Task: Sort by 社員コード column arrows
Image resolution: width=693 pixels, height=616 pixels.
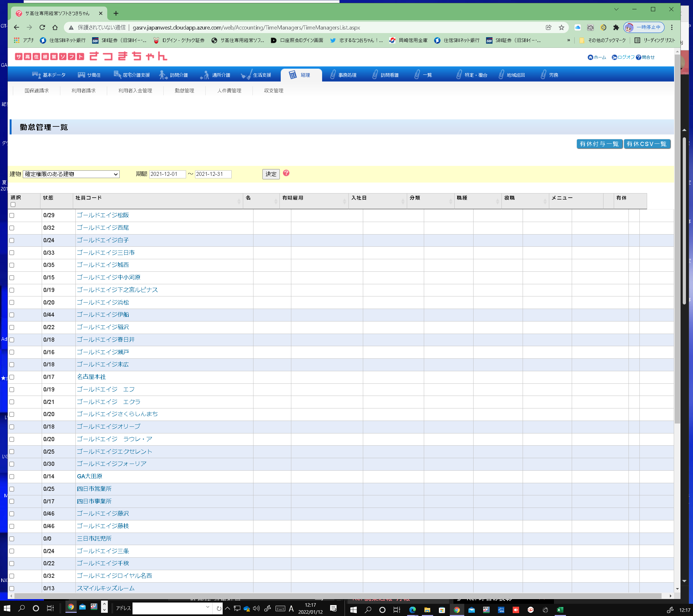Action: pyautogui.click(x=239, y=201)
